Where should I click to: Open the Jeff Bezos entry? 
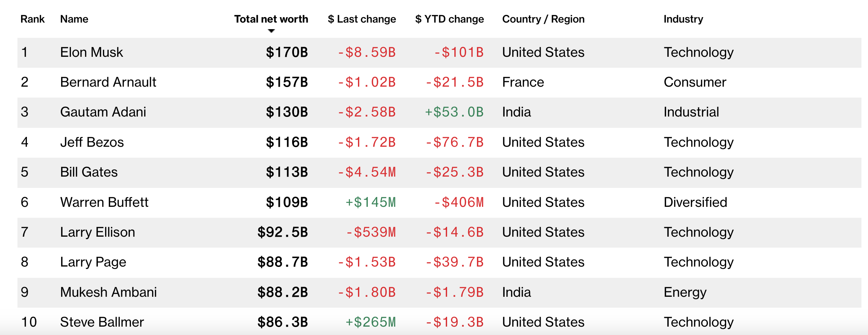tap(92, 142)
